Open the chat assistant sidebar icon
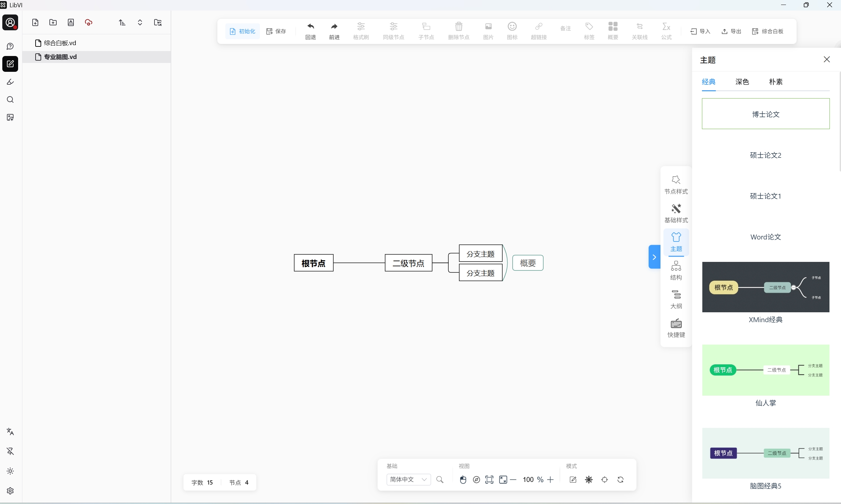This screenshot has height=504, width=841. (x=10, y=46)
